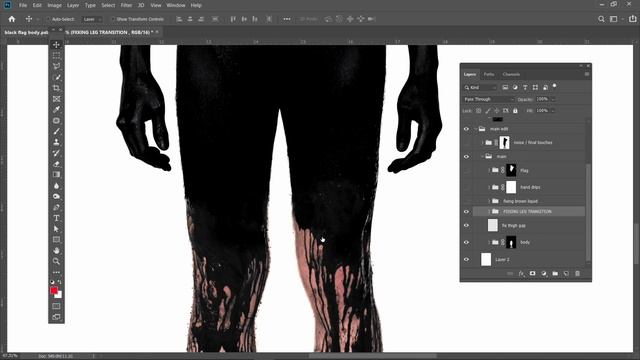Enable Show Transform Controls checkbox
This screenshot has width=640, height=360.
(113, 19)
